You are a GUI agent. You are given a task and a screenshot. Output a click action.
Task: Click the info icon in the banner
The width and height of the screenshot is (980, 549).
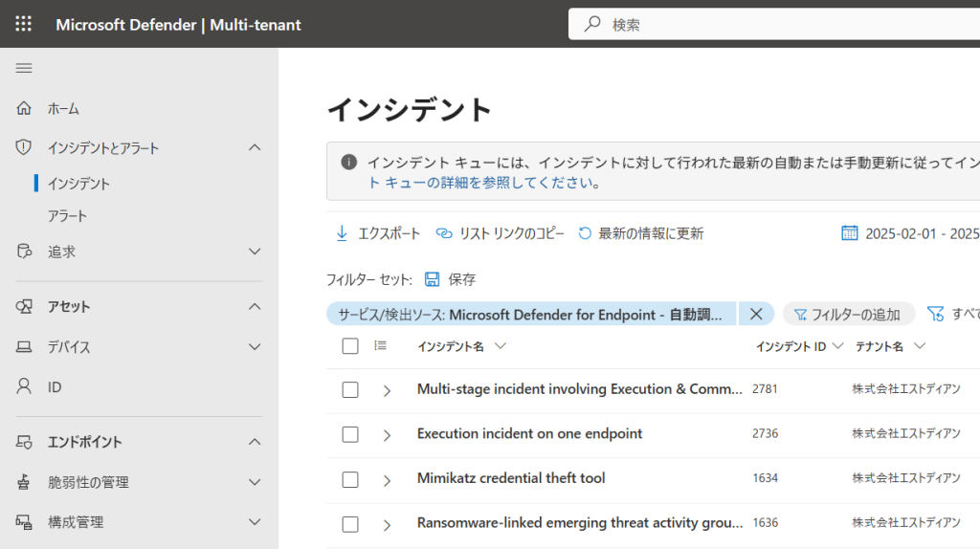pos(348,163)
